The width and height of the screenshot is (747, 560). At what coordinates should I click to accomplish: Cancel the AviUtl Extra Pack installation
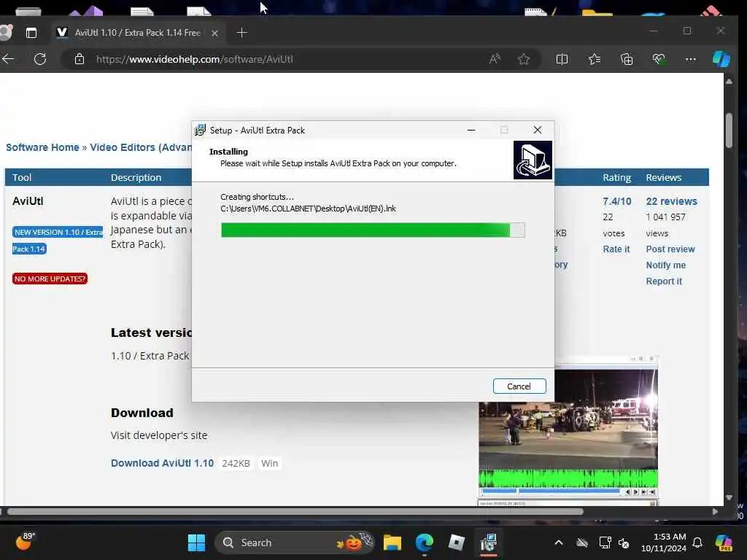click(x=519, y=386)
